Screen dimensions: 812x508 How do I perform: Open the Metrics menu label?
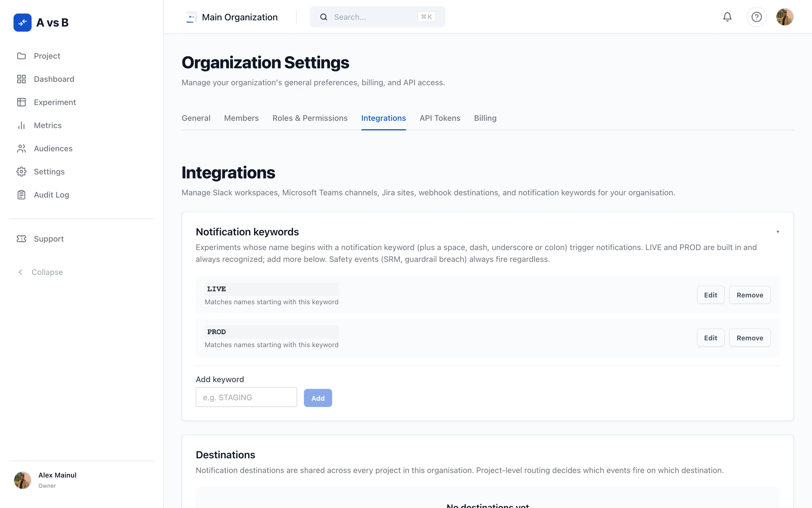click(x=48, y=125)
